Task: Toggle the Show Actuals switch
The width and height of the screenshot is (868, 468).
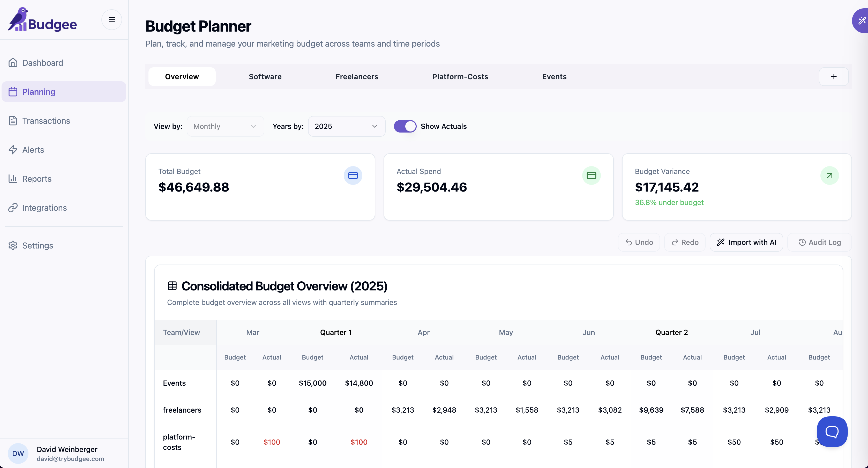Action: [405, 126]
